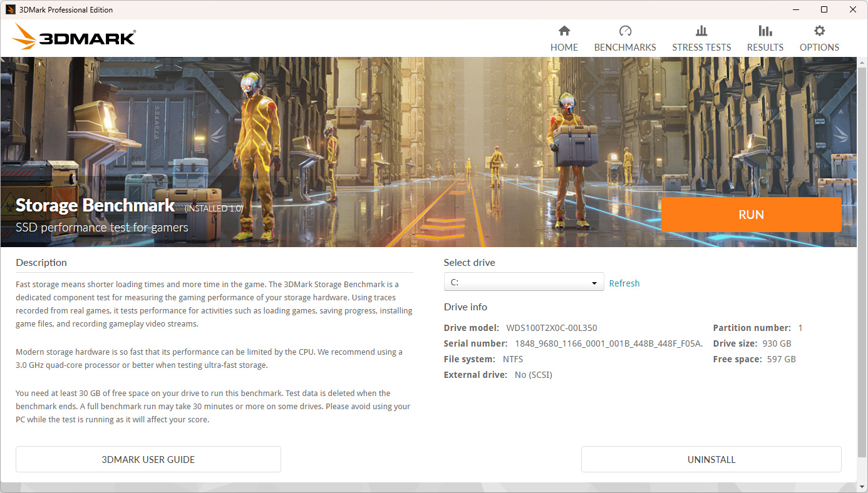868x493 pixels.
Task: Open the 3DMark User Guide
Action: 148,459
